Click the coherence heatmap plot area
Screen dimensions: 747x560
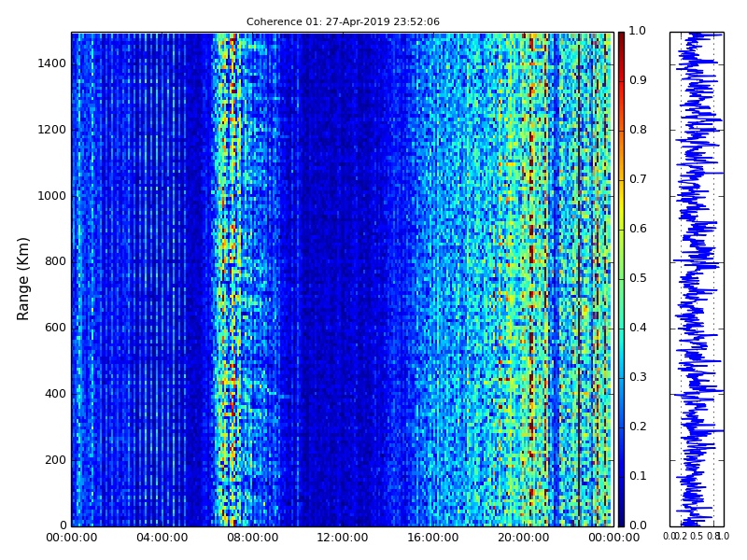pyautogui.click(x=343, y=279)
